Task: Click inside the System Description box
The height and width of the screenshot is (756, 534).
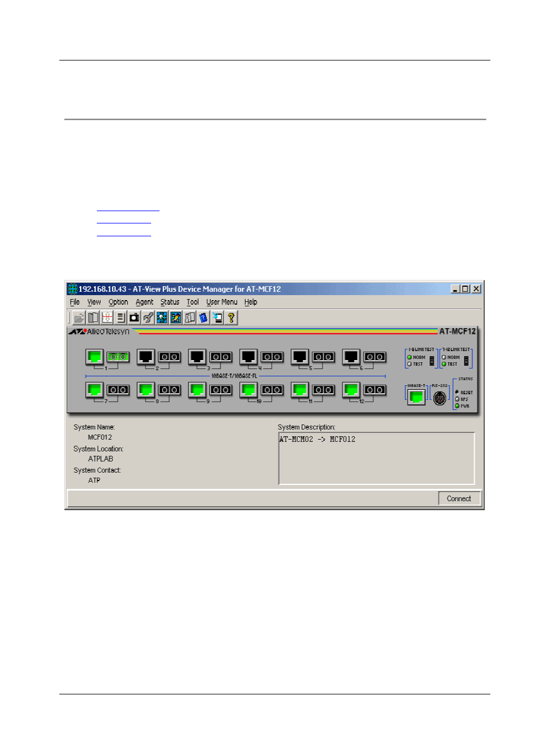Action: pyautogui.click(x=377, y=458)
